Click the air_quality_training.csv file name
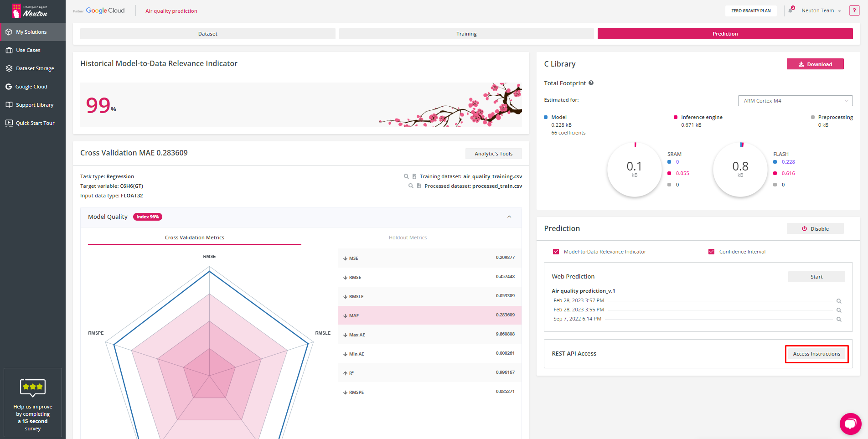This screenshot has width=868, height=439. [x=493, y=176]
